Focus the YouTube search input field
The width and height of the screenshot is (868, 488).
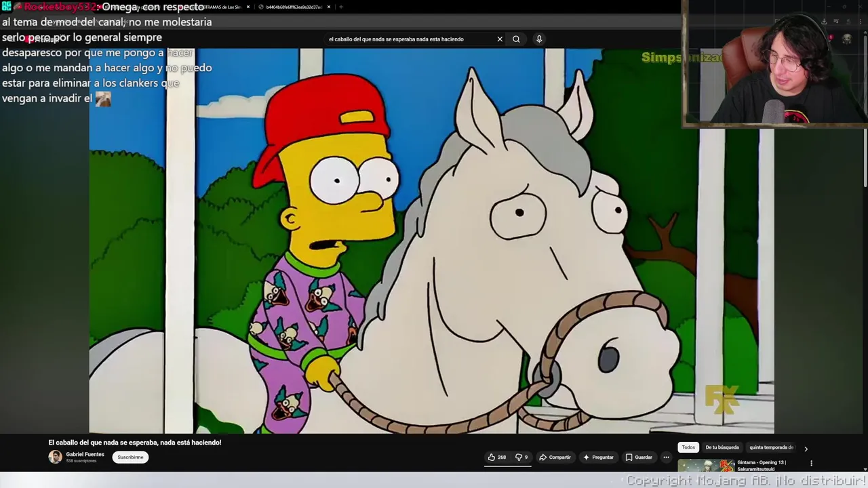[x=411, y=39]
